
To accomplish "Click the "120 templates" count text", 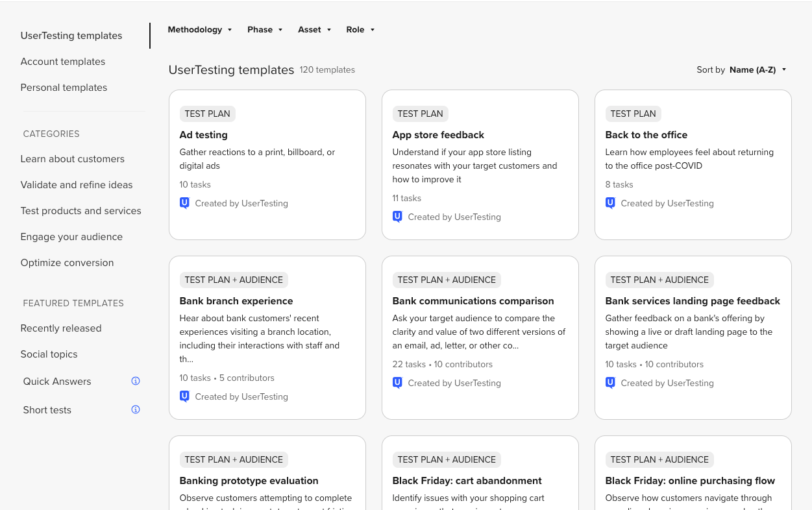I will (x=327, y=70).
